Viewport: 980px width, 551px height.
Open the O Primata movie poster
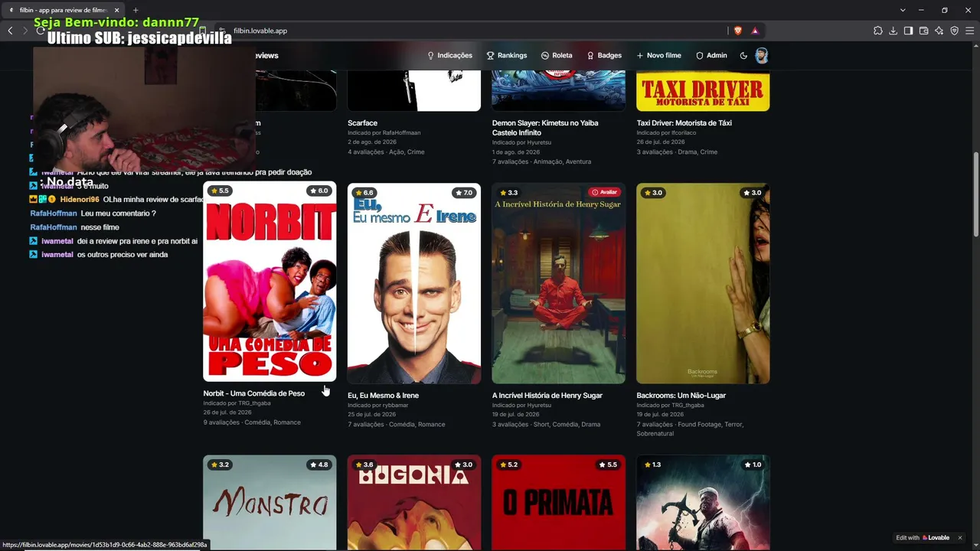pos(558,502)
